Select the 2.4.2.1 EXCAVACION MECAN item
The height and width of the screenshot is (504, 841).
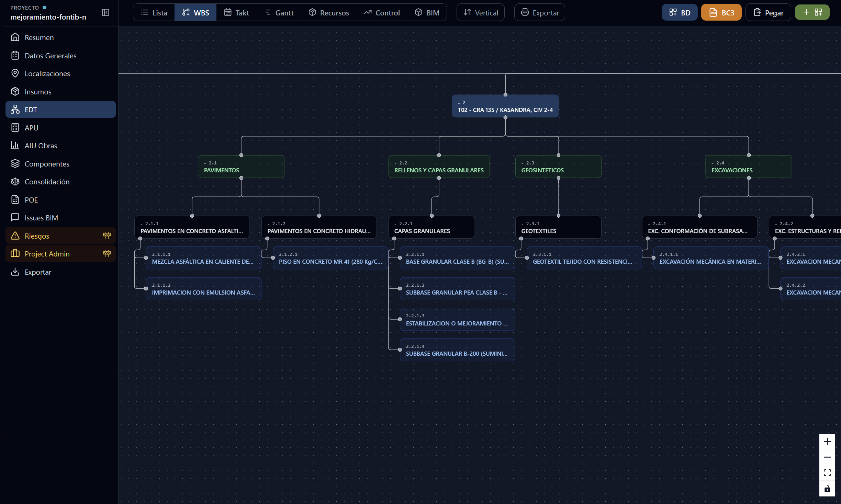(811, 258)
